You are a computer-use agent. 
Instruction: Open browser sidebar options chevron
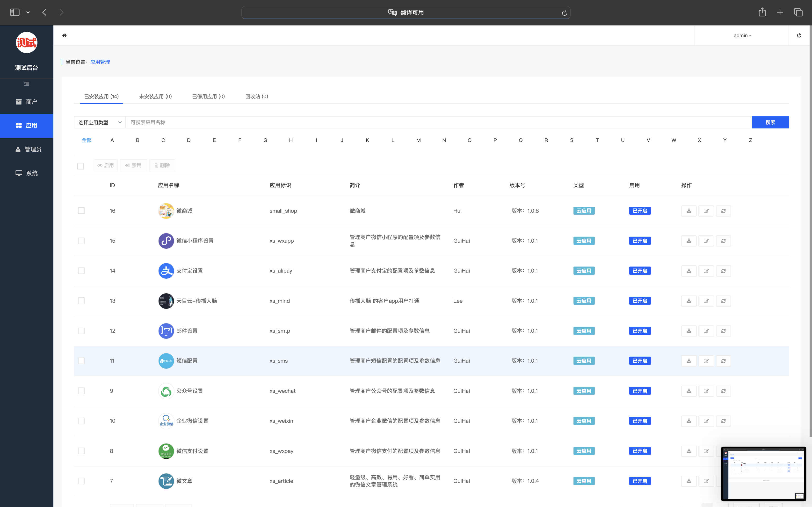pyautogui.click(x=28, y=13)
